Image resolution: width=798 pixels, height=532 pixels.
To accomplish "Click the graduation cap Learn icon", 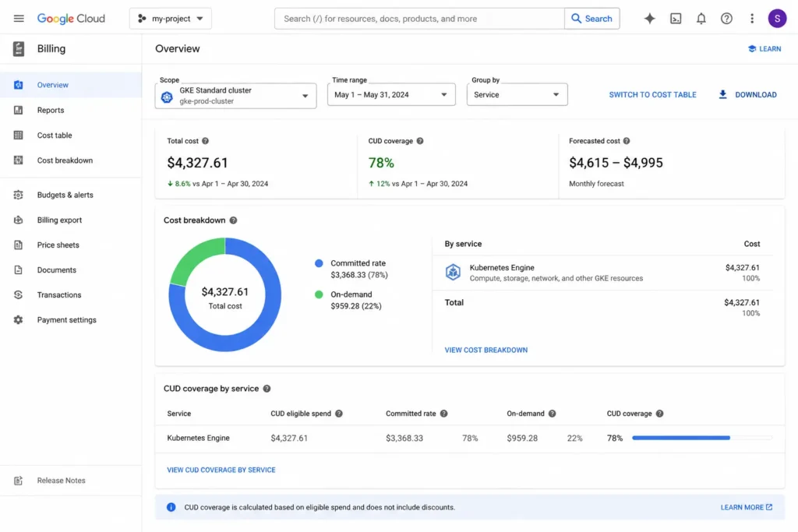I will tap(752, 49).
